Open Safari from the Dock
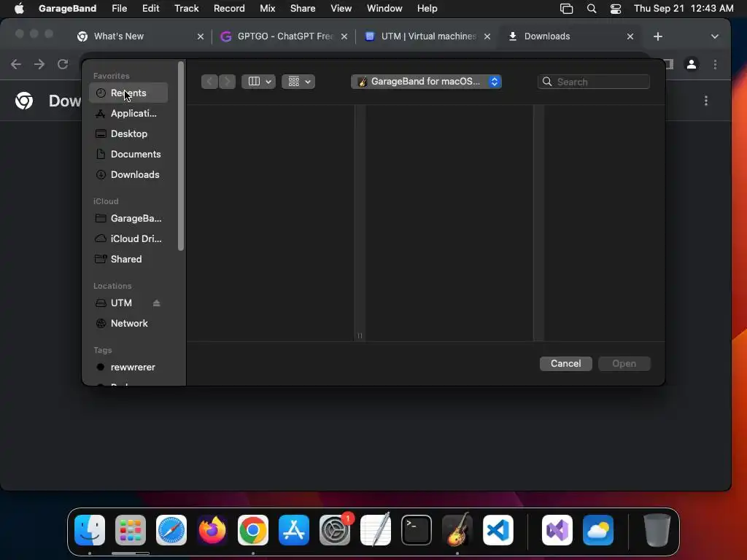747x560 pixels. [171, 530]
